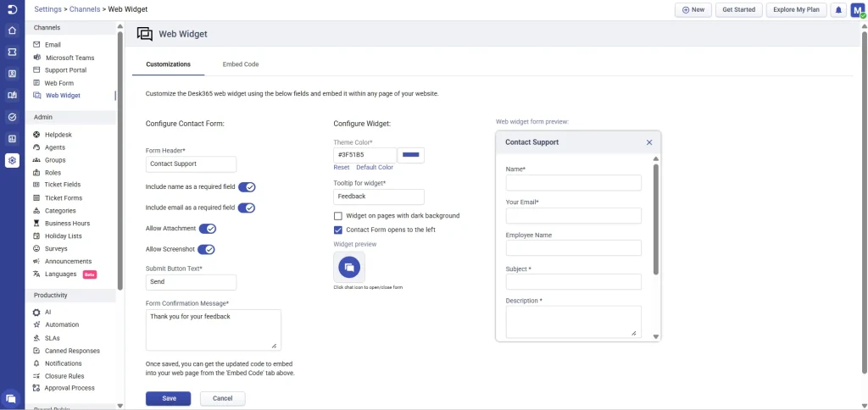Select Microsoft Teams in Channels sidebar
Viewport: 868px width, 410px height.
(x=70, y=58)
